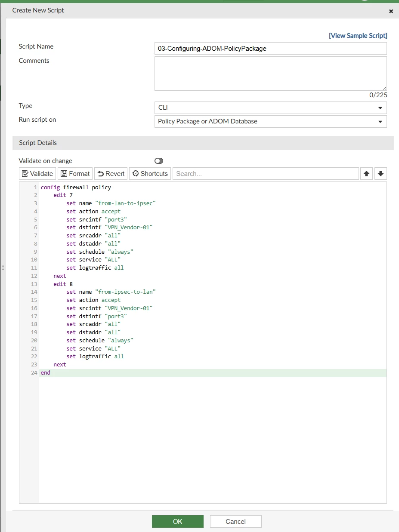Click the 'edit 8' line
This screenshot has height=532, width=399.
point(63,284)
